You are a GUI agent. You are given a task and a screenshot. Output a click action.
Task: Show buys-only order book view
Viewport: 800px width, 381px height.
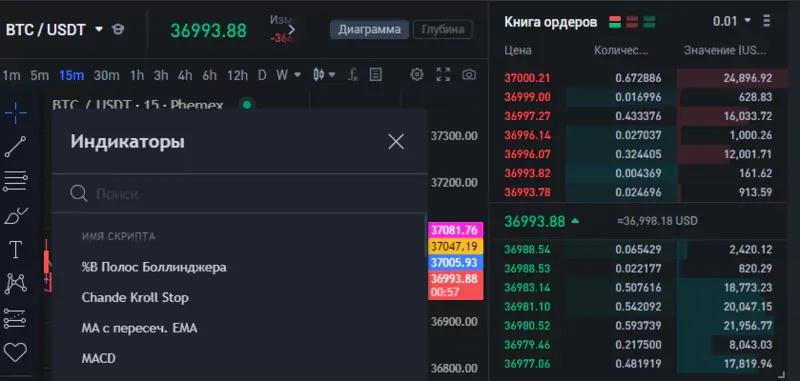tap(649, 22)
